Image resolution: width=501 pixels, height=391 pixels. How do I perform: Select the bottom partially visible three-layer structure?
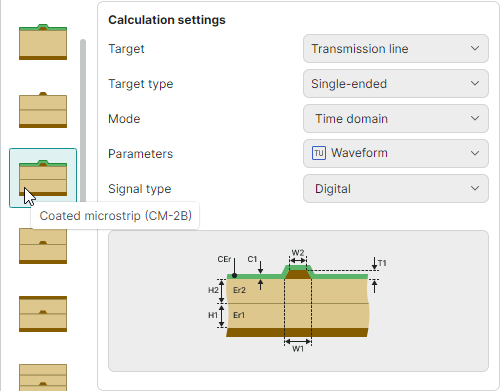(43, 377)
